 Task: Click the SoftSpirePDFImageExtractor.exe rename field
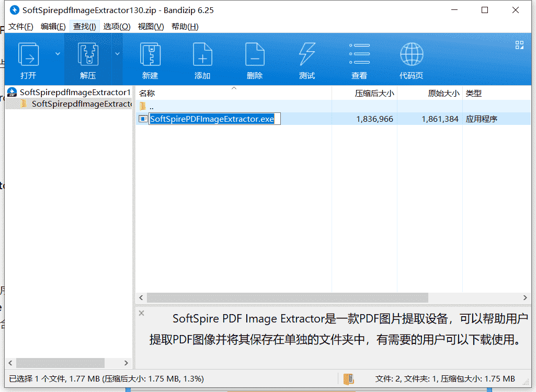[214, 119]
